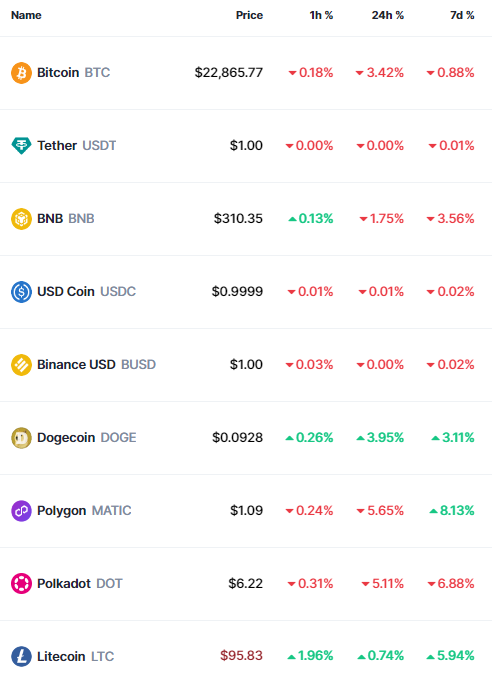The image size is (492, 682).
Task: Click the blue USD Coin icon
Action: pyautogui.click(x=21, y=292)
